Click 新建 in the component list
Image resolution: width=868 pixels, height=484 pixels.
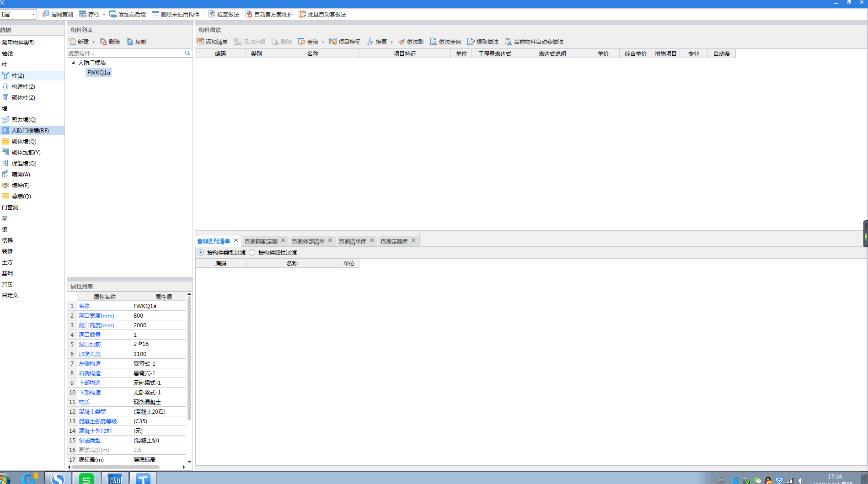79,42
